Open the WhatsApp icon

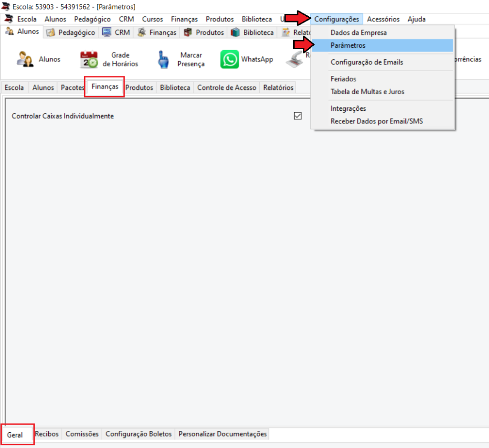pyautogui.click(x=230, y=59)
